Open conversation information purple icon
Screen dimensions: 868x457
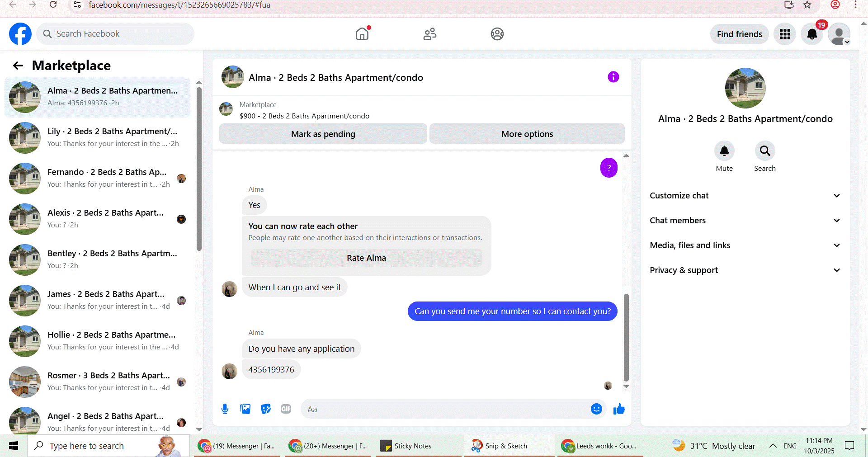613,77
